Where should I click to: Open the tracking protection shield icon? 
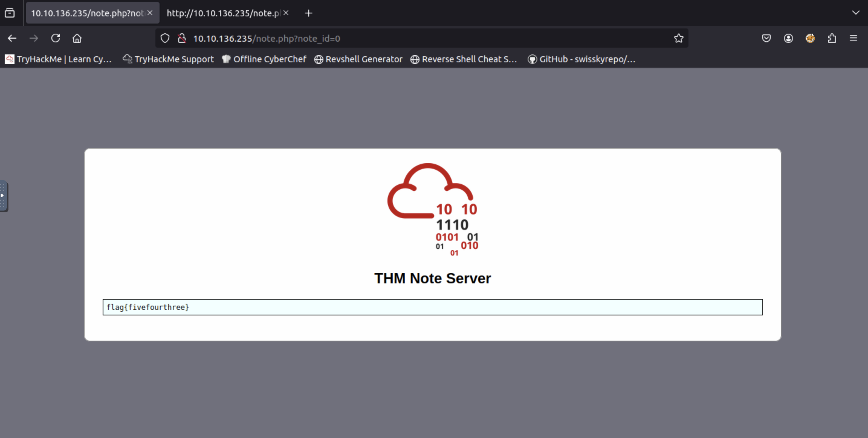tap(165, 38)
